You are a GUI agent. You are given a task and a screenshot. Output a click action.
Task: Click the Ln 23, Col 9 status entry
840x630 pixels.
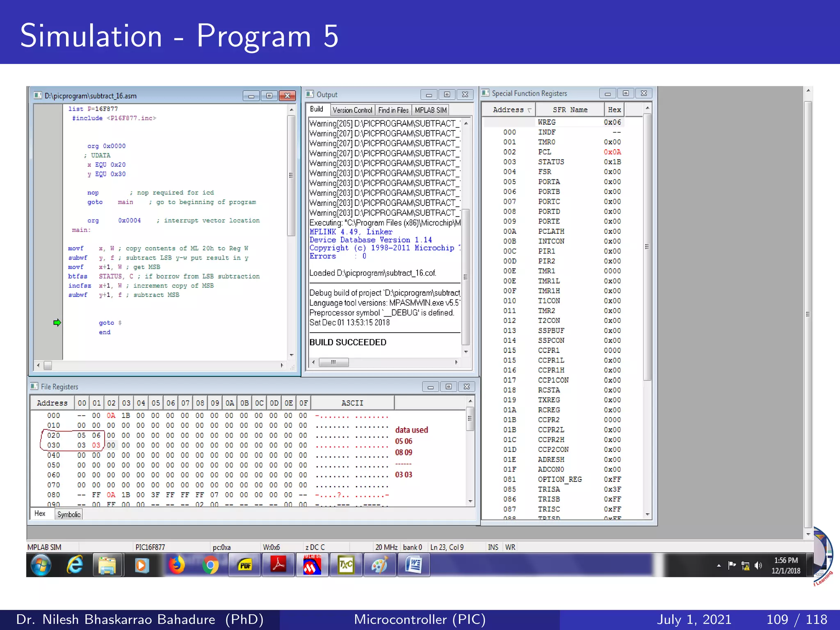point(447,547)
